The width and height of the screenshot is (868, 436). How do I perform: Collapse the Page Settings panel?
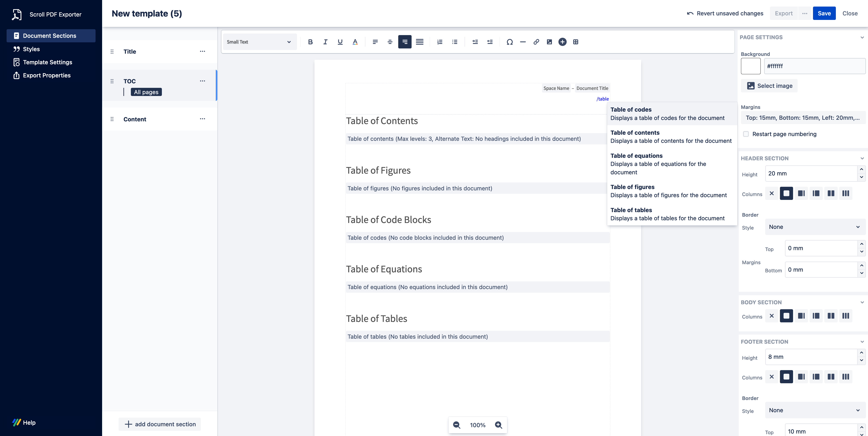coord(862,37)
